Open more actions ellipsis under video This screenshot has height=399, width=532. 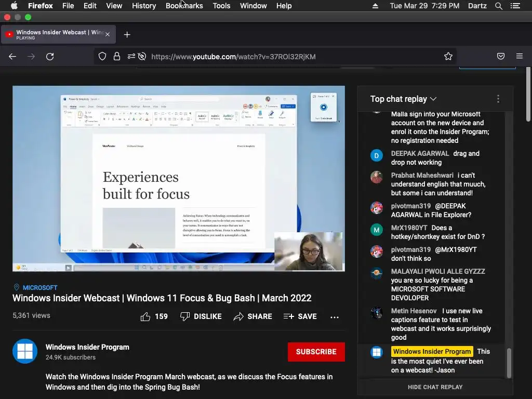(x=335, y=317)
